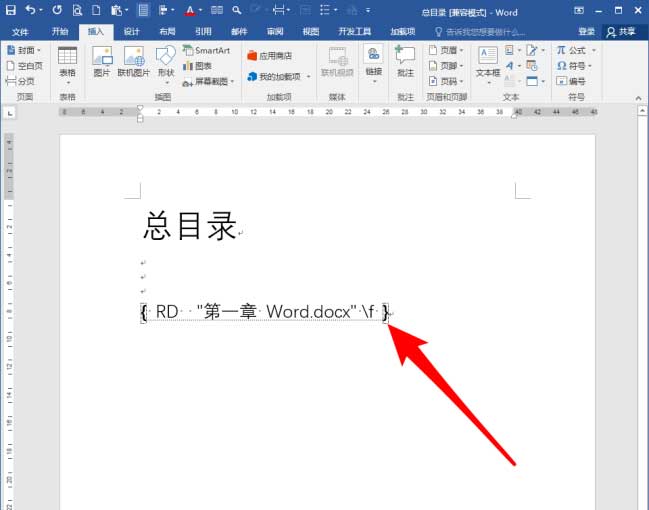Switch to the 引用 (References) tab
This screenshot has height=510, width=649.
click(x=203, y=31)
